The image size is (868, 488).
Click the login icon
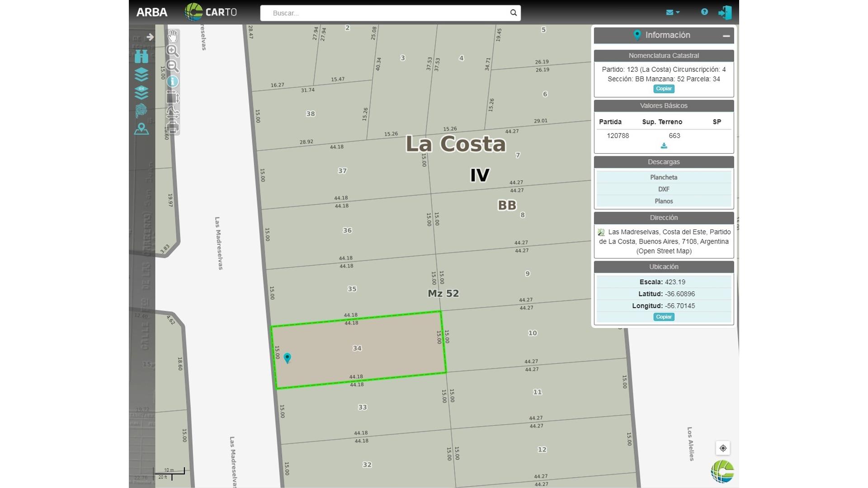[x=725, y=12]
